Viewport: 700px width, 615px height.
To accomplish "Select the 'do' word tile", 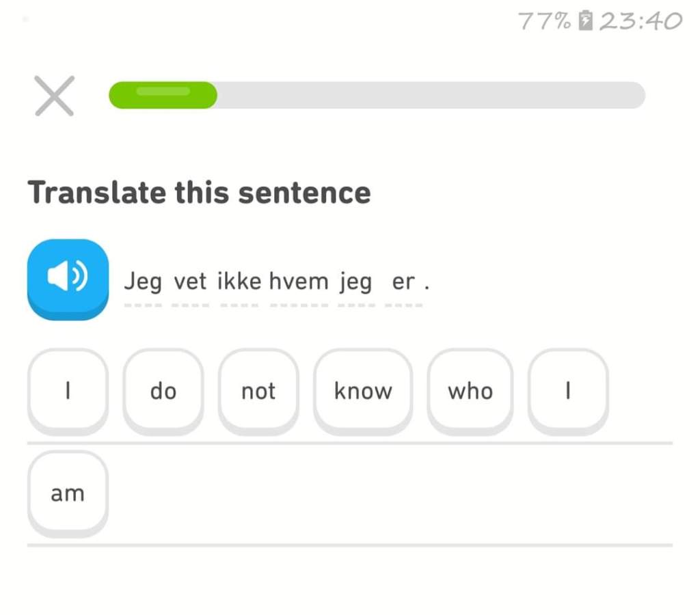I will (163, 391).
